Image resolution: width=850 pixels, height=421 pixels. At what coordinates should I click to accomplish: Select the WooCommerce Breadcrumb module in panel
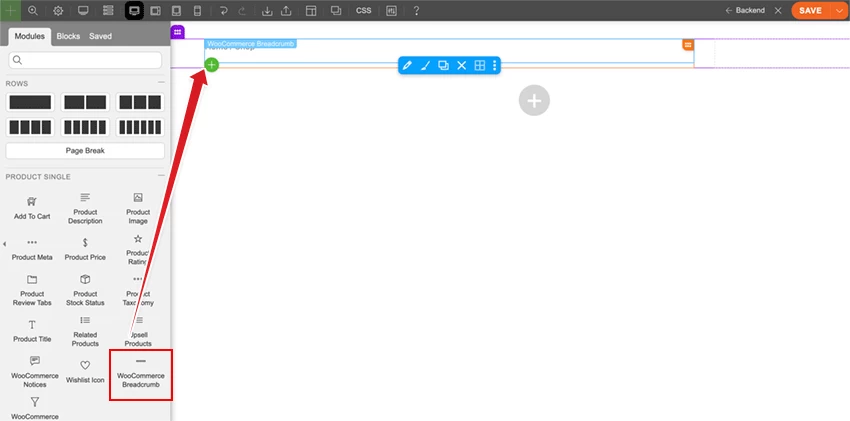click(x=141, y=375)
